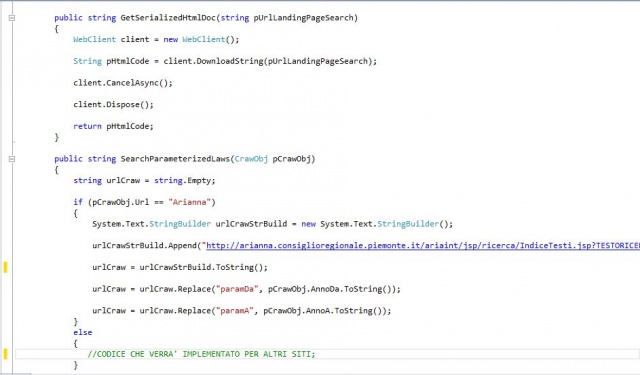
Task: Open the arianna.consiglioregionale.piemonte.it URL link
Action: click(423, 246)
